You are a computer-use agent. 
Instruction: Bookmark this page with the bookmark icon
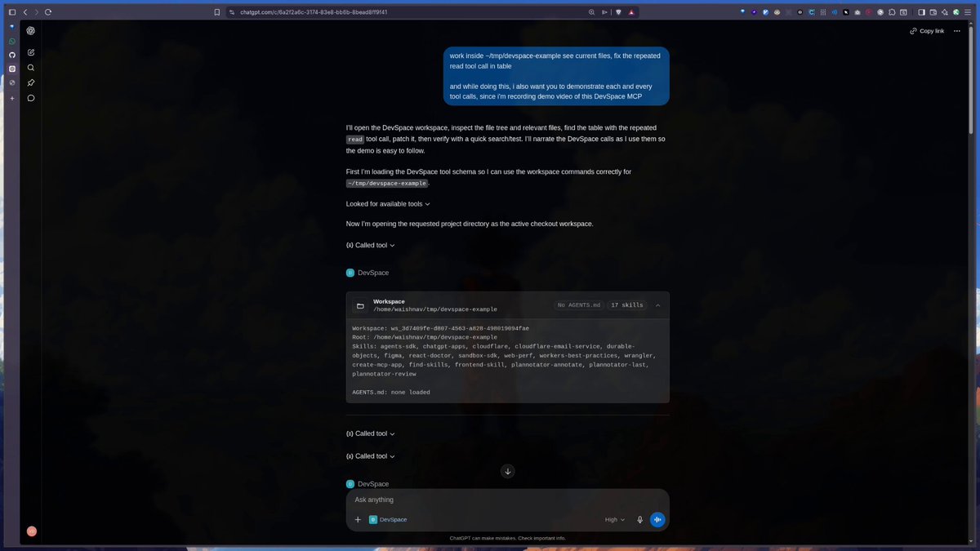216,12
